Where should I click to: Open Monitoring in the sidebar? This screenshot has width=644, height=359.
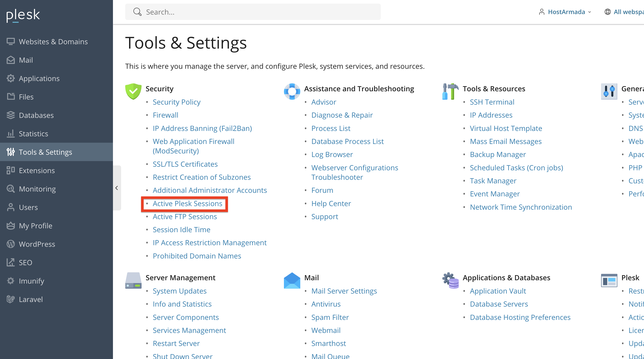(56, 189)
